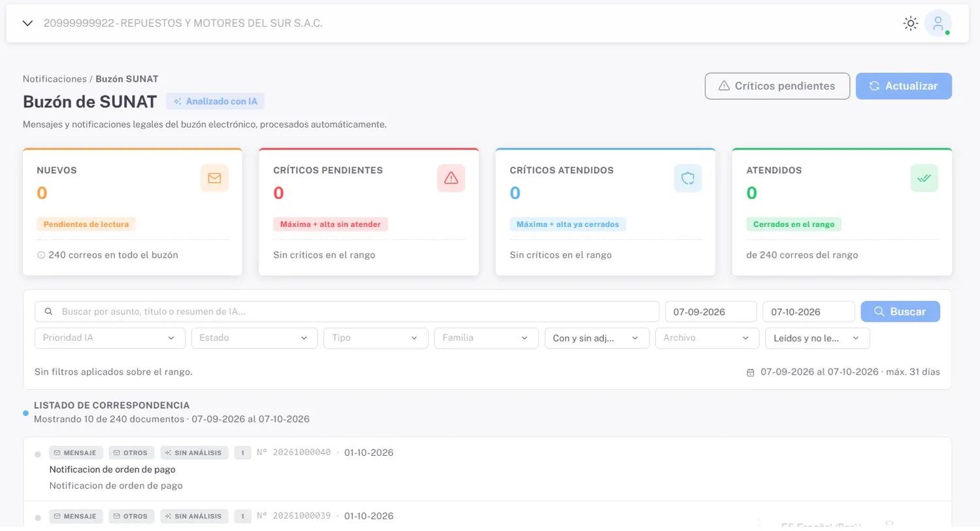Click the Pendientes de lectura tag
This screenshot has height=531, width=980.
(x=86, y=224)
